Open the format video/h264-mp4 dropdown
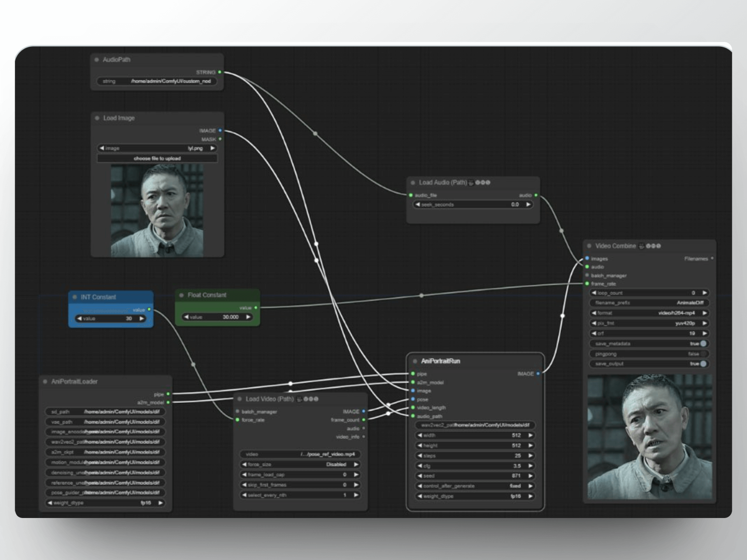Viewport: 747px width, 560px height. [x=649, y=313]
